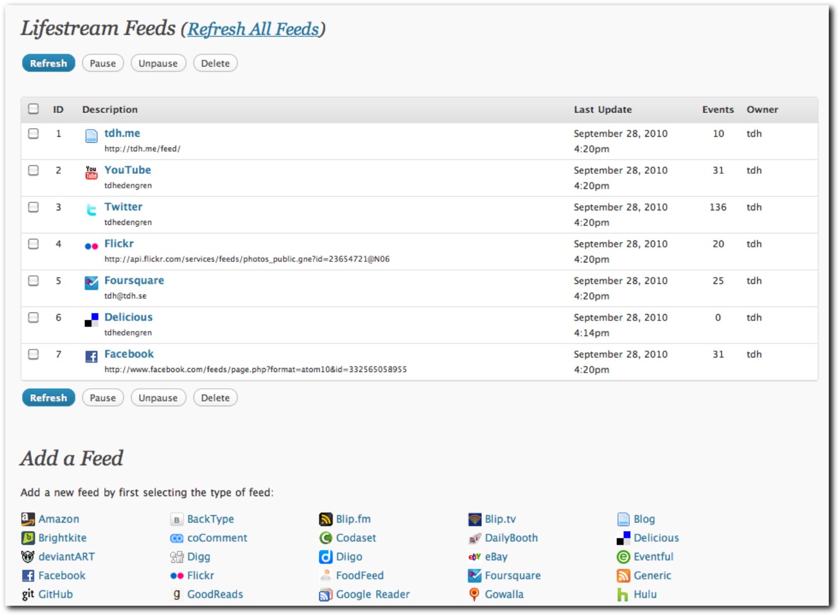Check the box for YouTube feed
This screenshot has height=616, width=840.
[34, 170]
